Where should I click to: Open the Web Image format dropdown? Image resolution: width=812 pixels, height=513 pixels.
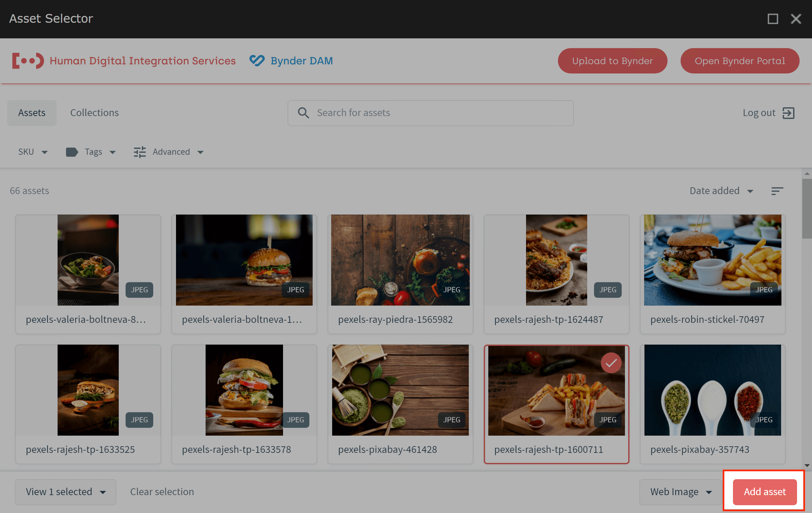click(x=681, y=492)
